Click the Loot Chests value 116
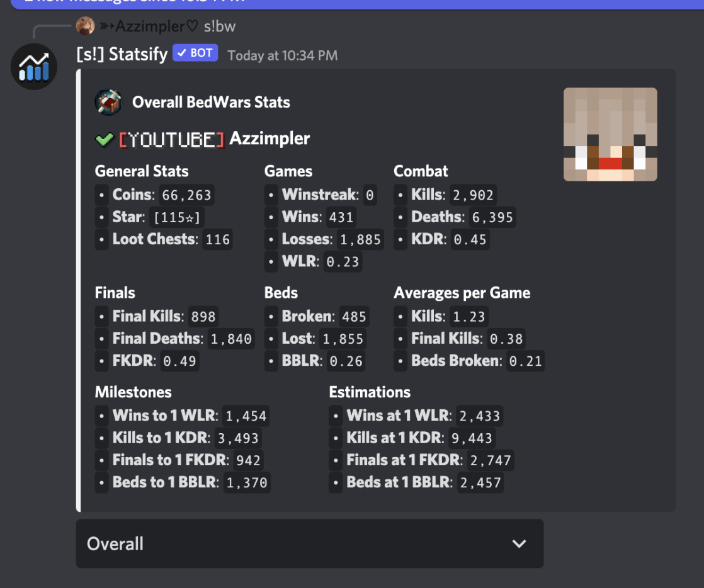Screen dimensions: 704x588 217,240
